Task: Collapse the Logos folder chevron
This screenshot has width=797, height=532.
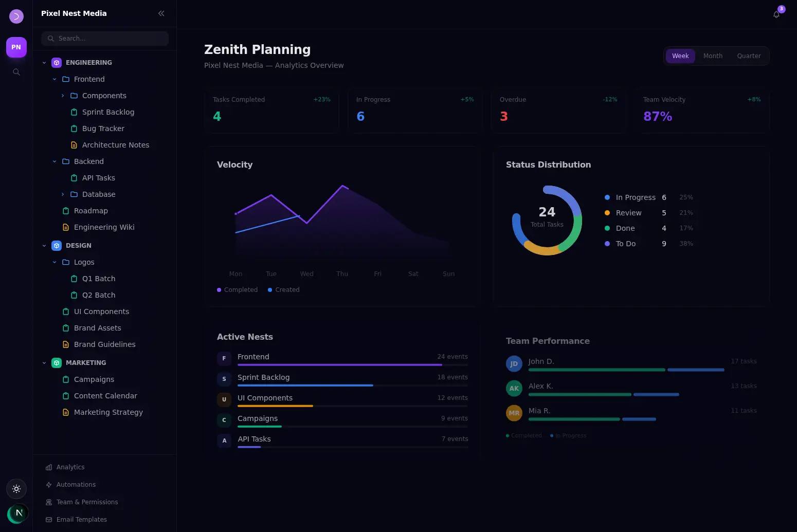Action: coord(55,262)
